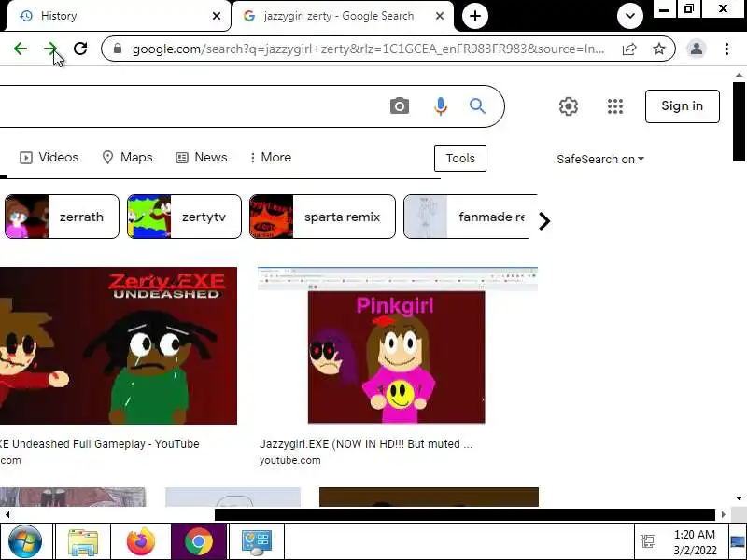
Task: Search by image using camera icon
Action: [400, 105]
